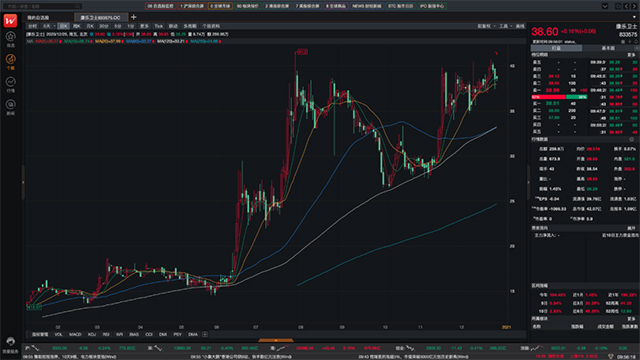The image size is (640, 360).
Task: Click the search magnifier in the top field
Action: (x=78, y=6)
